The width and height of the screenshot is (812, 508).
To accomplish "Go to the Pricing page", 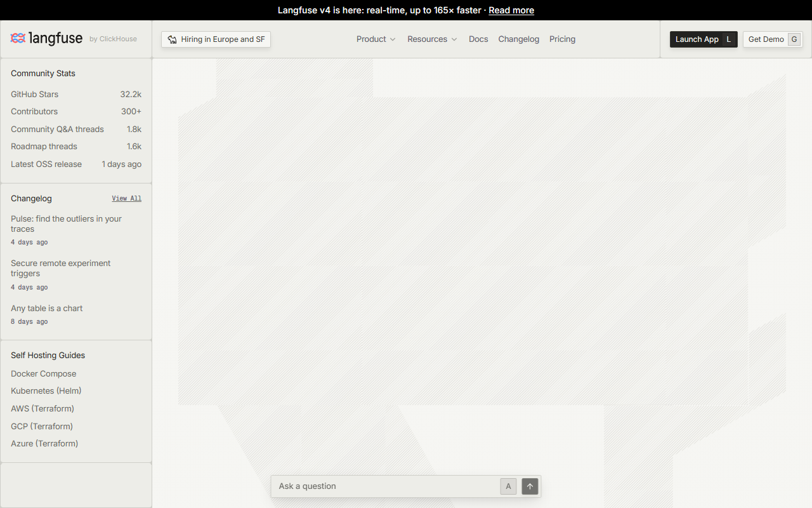I will coord(562,39).
